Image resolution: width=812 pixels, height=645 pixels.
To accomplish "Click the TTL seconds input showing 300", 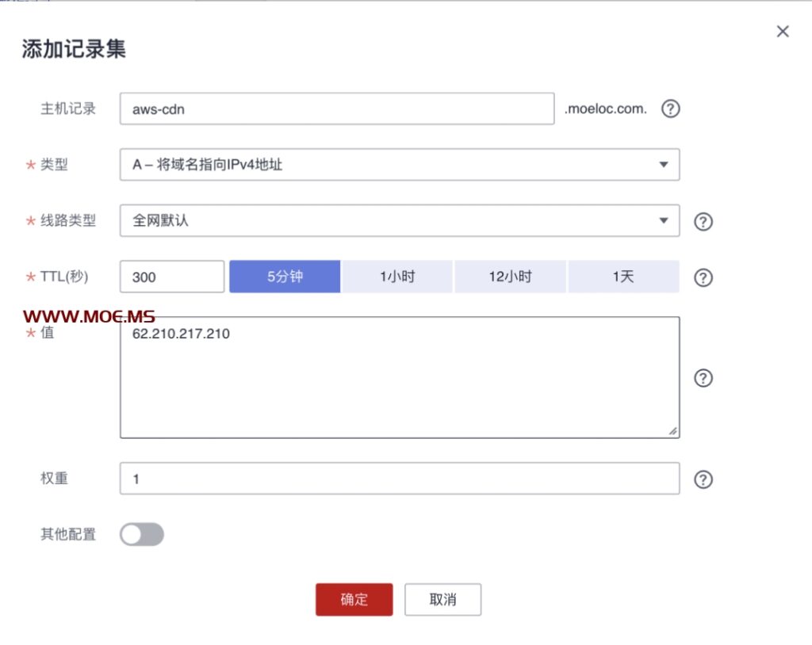I will (x=172, y=277).
